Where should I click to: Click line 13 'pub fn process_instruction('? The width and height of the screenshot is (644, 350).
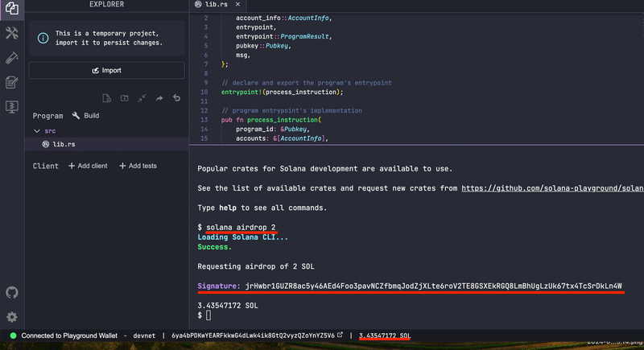[271, 120]
